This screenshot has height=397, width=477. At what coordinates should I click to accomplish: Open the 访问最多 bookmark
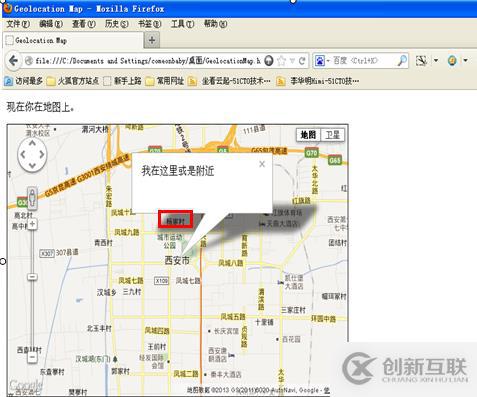23,81
